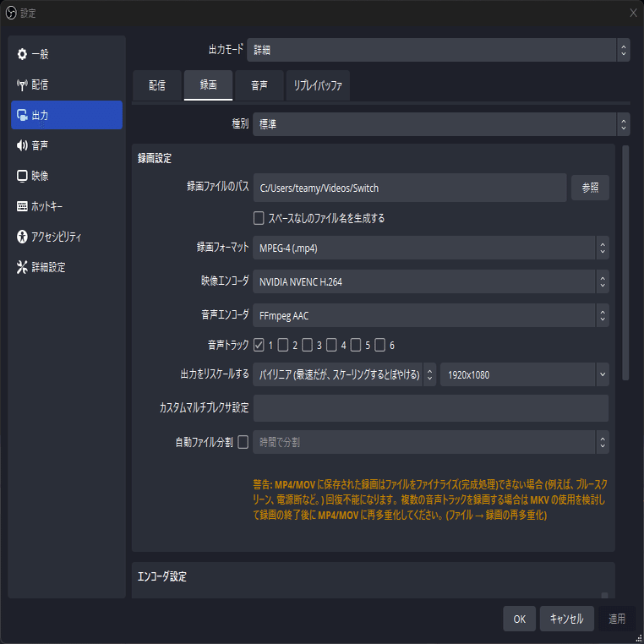Enable audio track 6 checkbox
The width and height of the screenshot is (644, 644).
point(380,345)
